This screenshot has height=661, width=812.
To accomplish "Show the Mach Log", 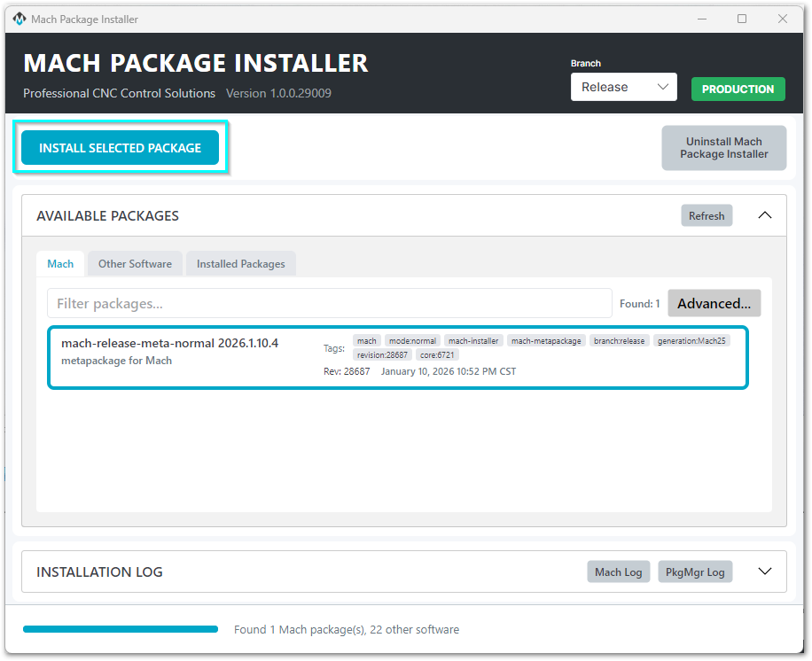I will [x=618, y=572].
